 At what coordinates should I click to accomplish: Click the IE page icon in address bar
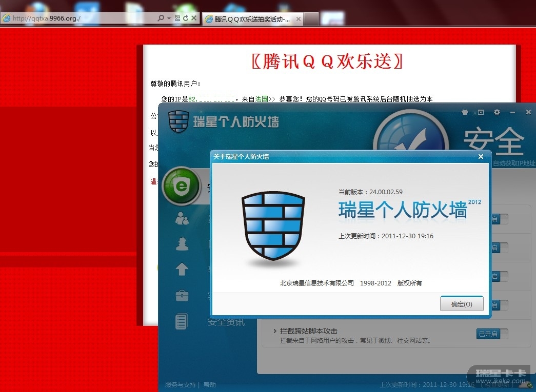(6, 18)
